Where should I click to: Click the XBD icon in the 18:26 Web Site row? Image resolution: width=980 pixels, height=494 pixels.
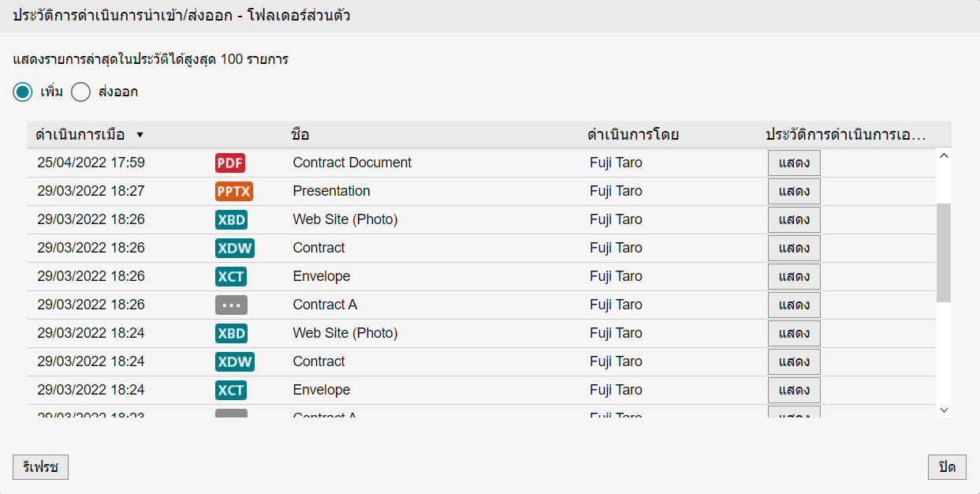(231, 220)
